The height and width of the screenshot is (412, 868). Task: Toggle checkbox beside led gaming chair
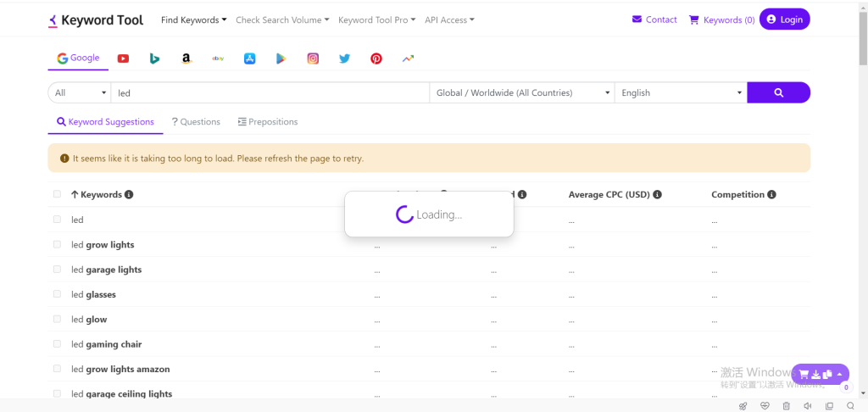[57, 344]
